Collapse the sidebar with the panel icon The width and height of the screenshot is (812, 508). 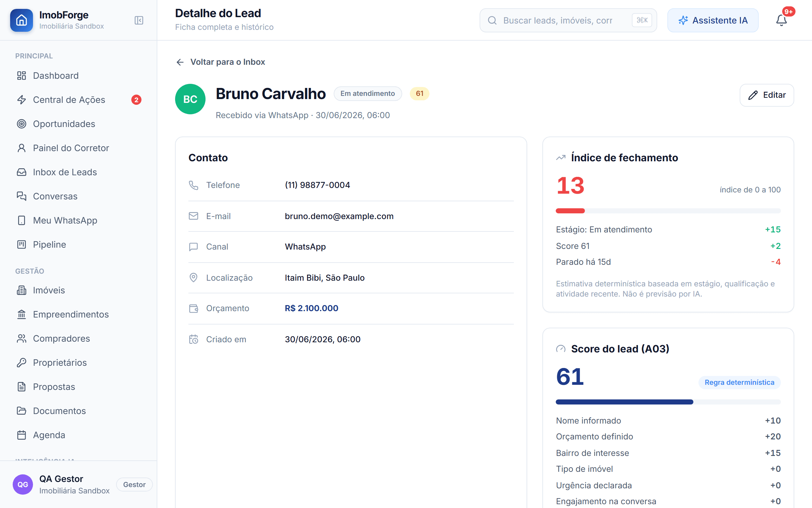click(139, 21)
